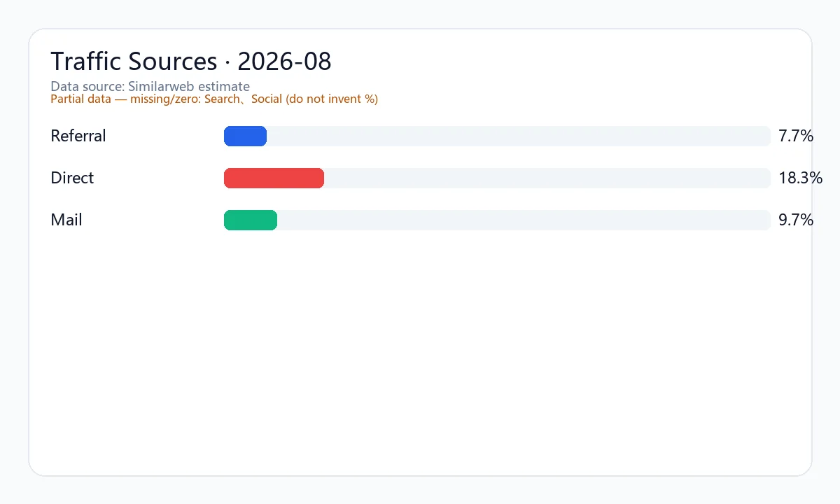840x504 pixels.
Task: Click the green Mail bar
Action: point(251,220)
